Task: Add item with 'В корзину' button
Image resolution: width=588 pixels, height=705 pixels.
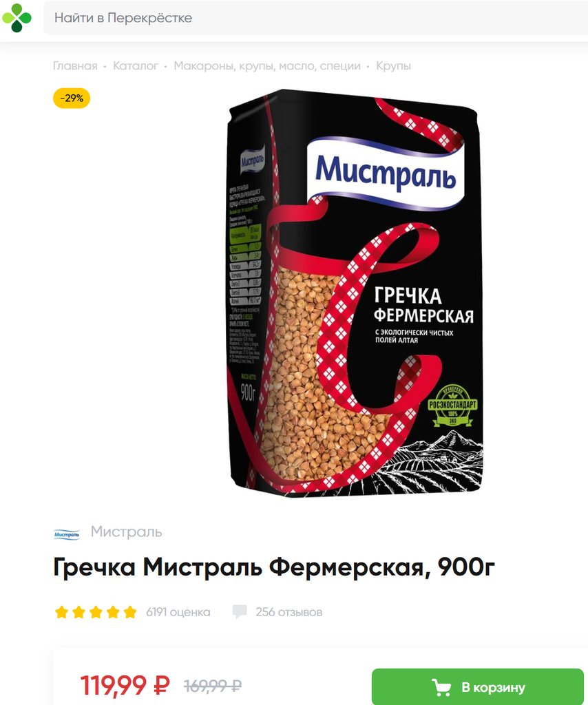Action: [477, 686]
